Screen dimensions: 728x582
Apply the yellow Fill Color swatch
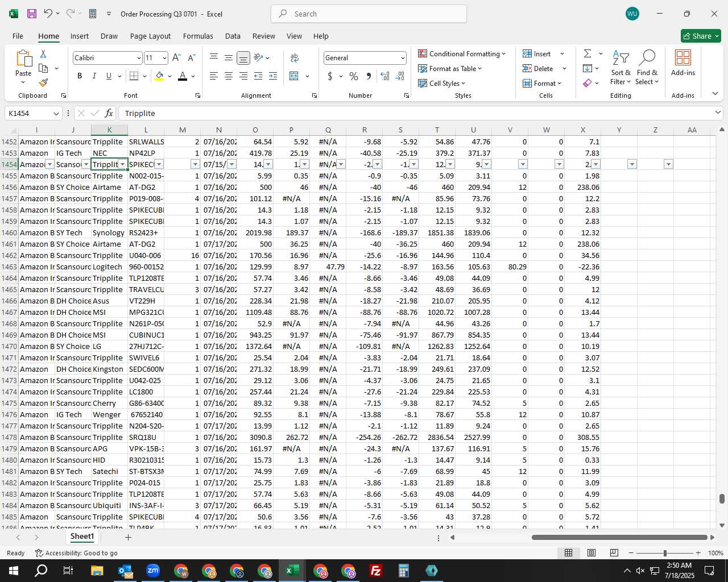point(160,76)
